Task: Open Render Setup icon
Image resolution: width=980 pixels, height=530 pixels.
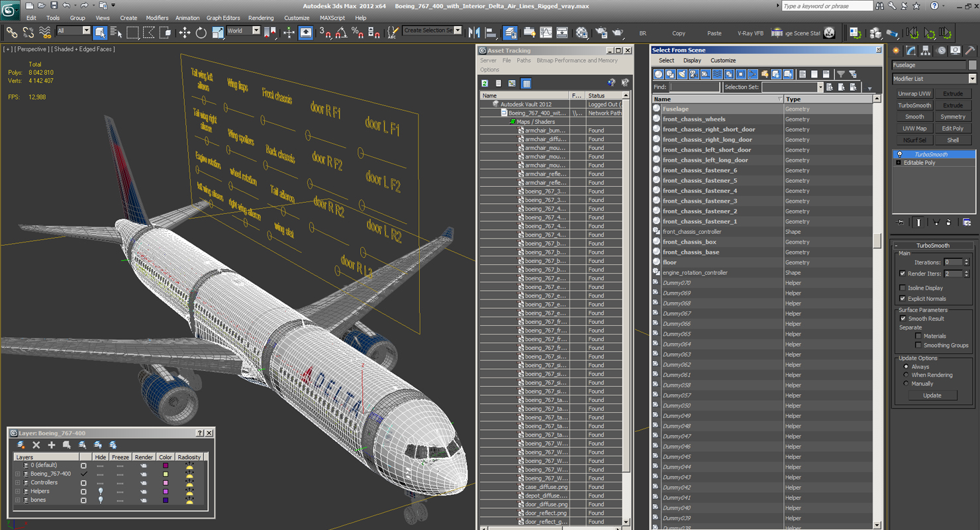Action: (x=601, y=32)
